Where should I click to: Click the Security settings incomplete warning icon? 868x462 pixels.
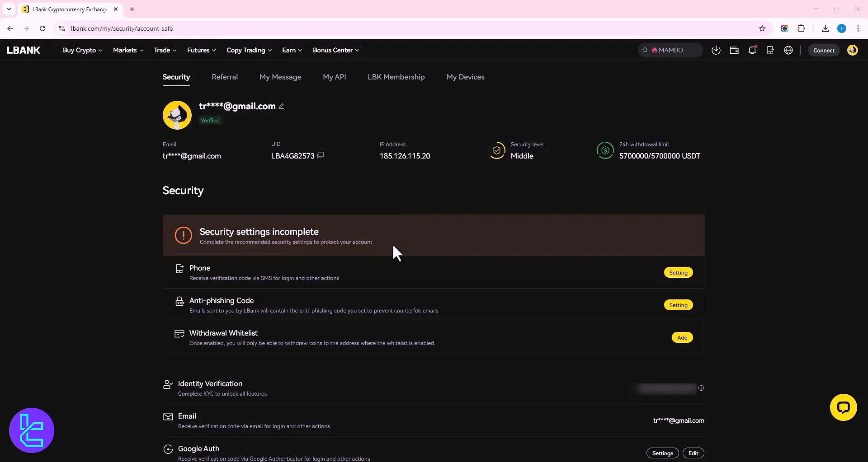[183, 235]
